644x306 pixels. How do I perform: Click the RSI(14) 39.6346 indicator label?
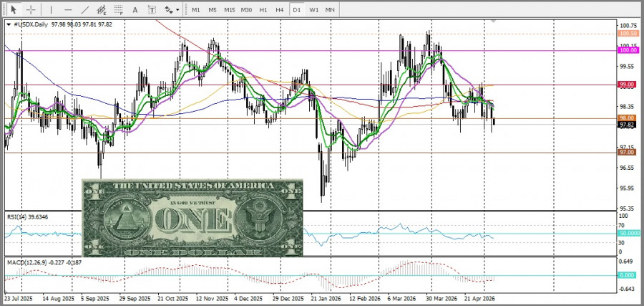[27, 216]
